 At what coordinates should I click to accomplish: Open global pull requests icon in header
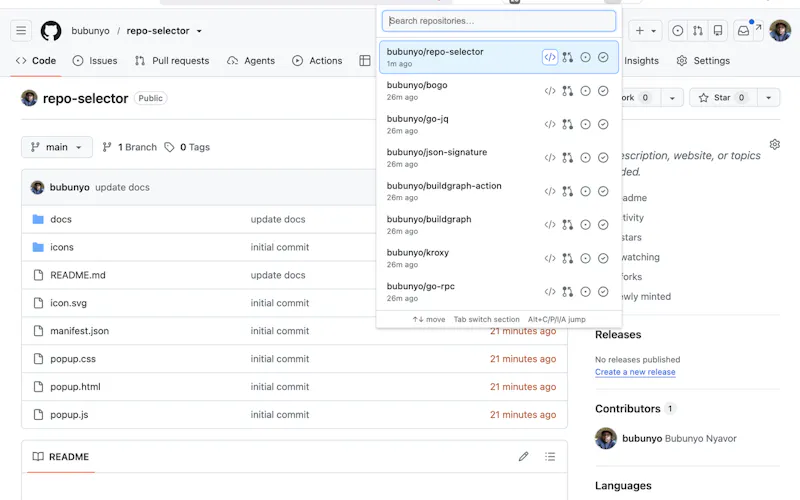(697, 31)
